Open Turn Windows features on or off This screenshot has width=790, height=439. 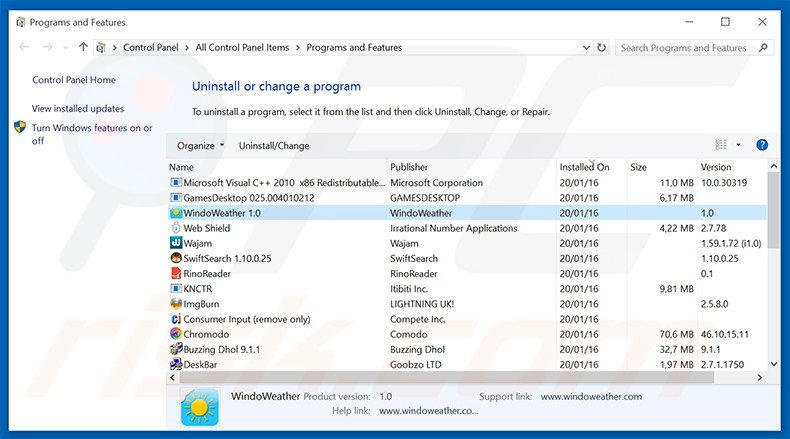(92, 134)
